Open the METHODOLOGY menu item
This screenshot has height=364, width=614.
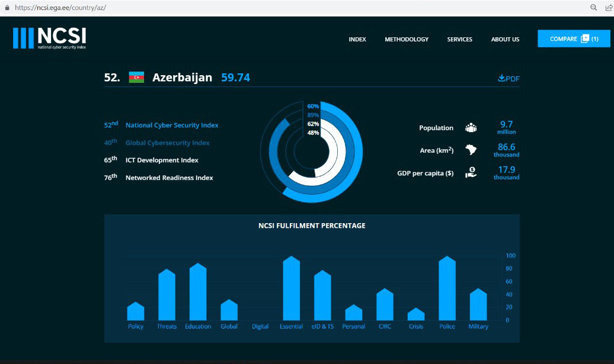point(407,39)
